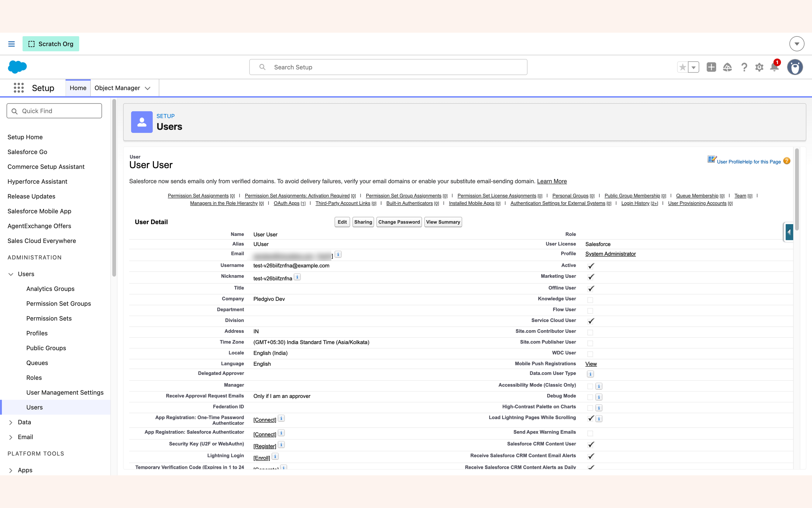
Task: Click the orange Help for this Page icon
Action: [787, 161]
